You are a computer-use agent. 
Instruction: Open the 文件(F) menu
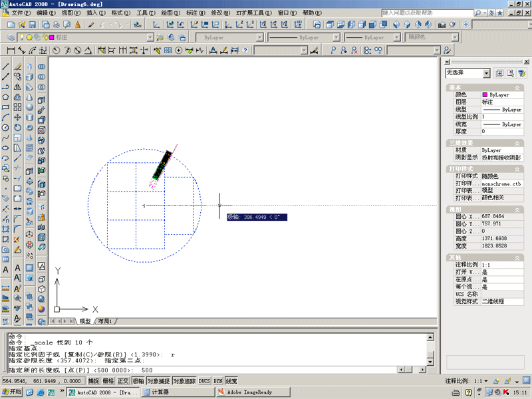21,13
